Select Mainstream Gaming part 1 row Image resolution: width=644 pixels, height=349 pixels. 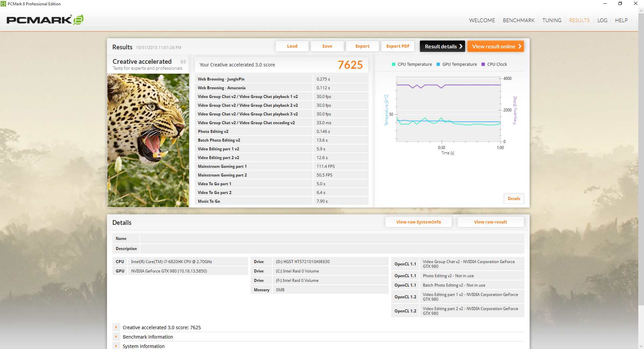281,166
